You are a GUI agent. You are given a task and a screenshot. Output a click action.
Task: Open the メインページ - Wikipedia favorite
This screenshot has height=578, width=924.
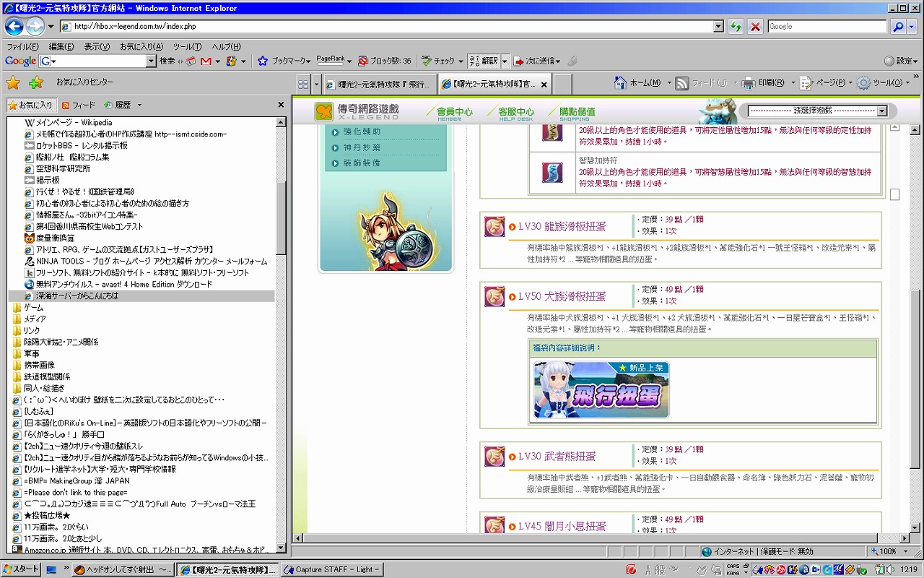(x=74, y=122)
